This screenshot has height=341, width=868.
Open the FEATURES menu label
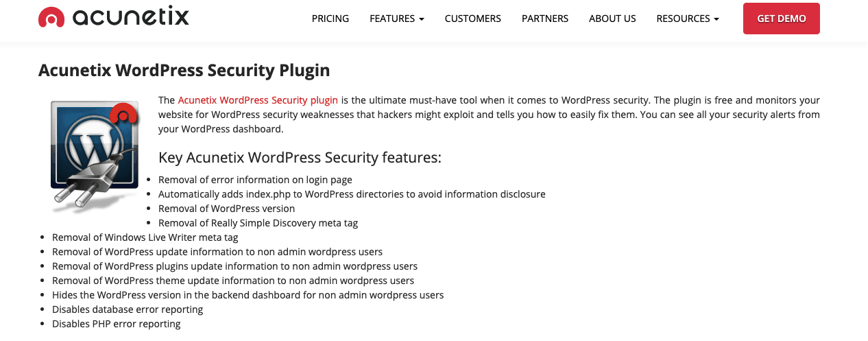click(x=391, y=19)
